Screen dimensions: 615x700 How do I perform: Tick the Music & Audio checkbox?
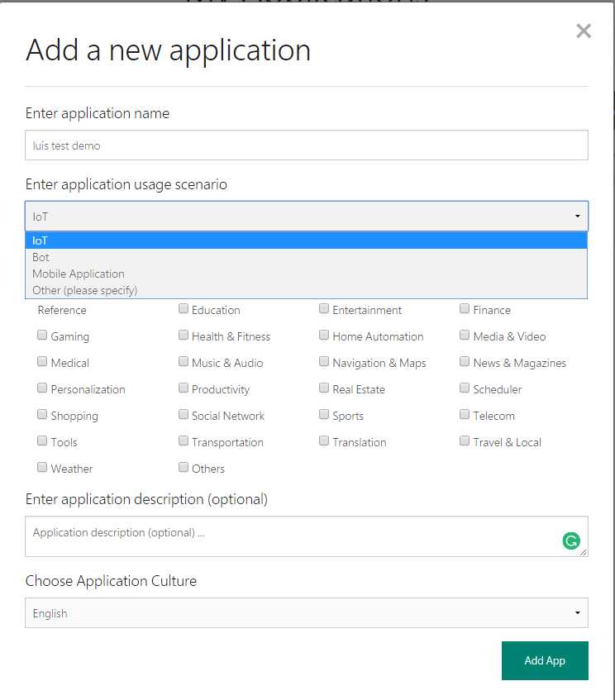[x=184, y=361]
